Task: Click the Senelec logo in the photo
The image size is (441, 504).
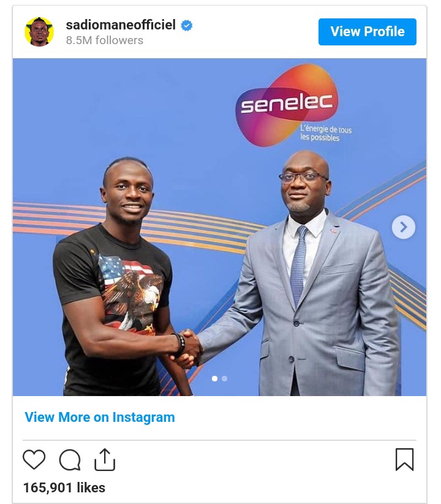Action: [287, 105]
